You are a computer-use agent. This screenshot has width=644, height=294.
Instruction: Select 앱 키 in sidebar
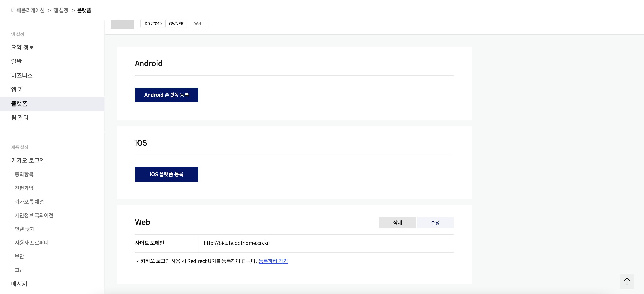click(x=17, y=89)
